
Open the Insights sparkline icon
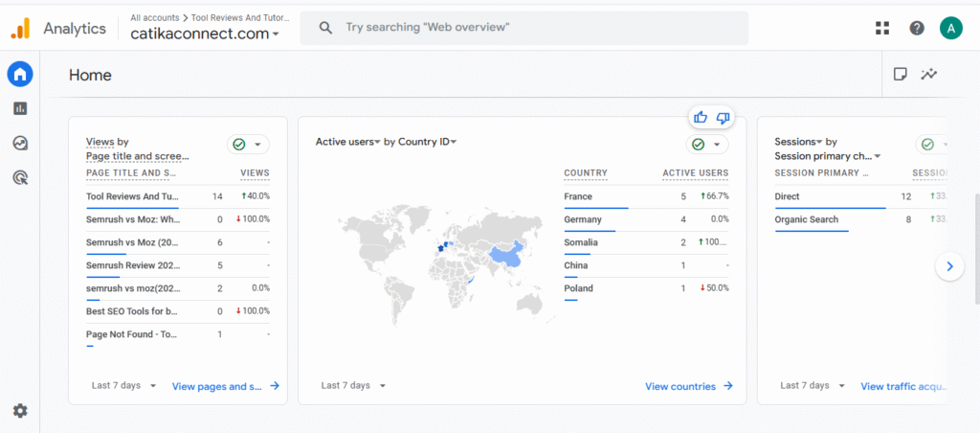click(x=928, y=75)
